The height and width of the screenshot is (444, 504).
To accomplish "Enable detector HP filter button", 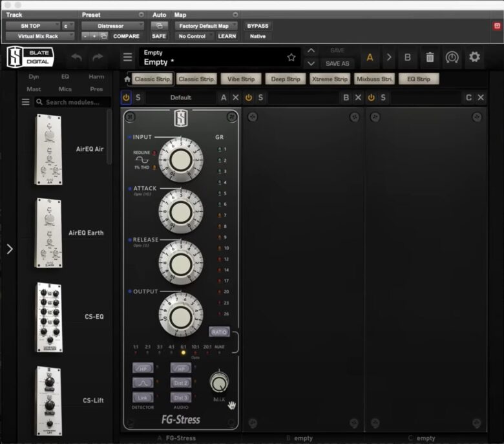I will [x=143, y=368].
